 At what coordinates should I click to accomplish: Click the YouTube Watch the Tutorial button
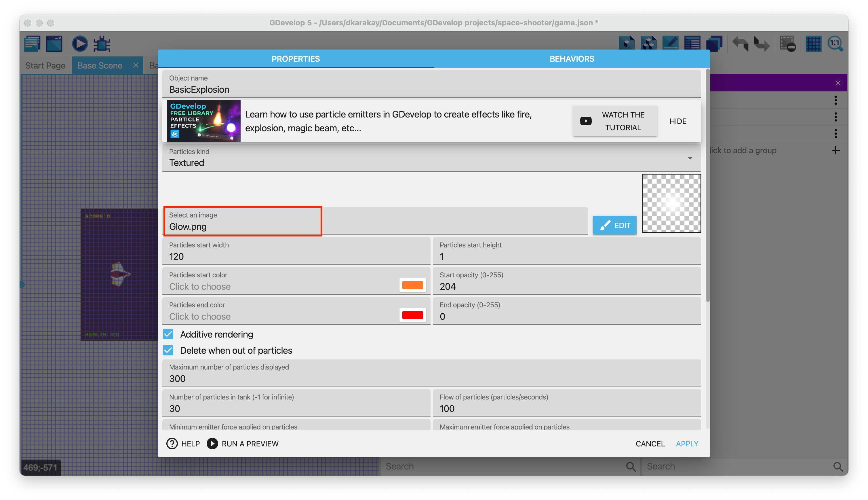click(x=615, y=121)
